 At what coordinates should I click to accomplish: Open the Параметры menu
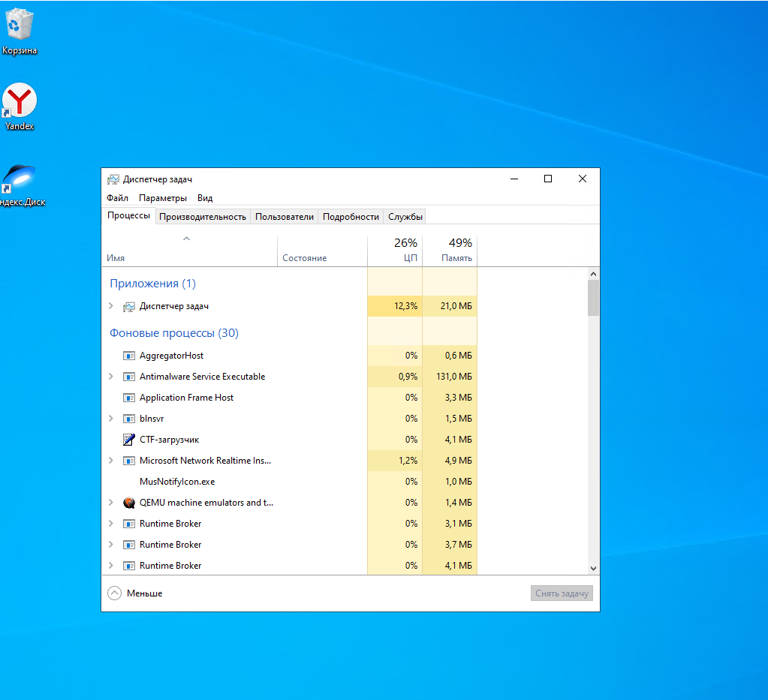pos(163,198)
